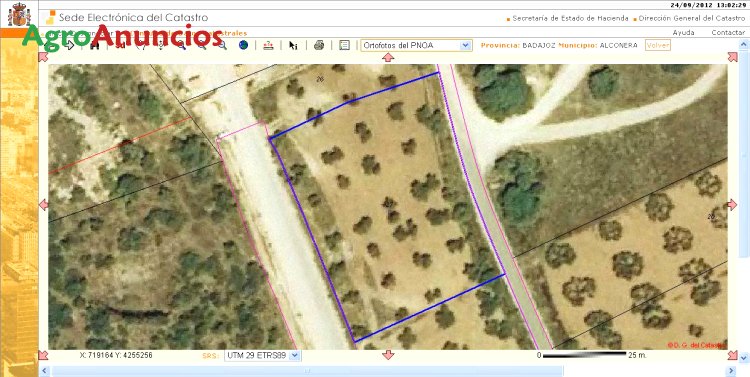Open the Ayuda menu
750x377 pixels.
(x=684, y=33)
